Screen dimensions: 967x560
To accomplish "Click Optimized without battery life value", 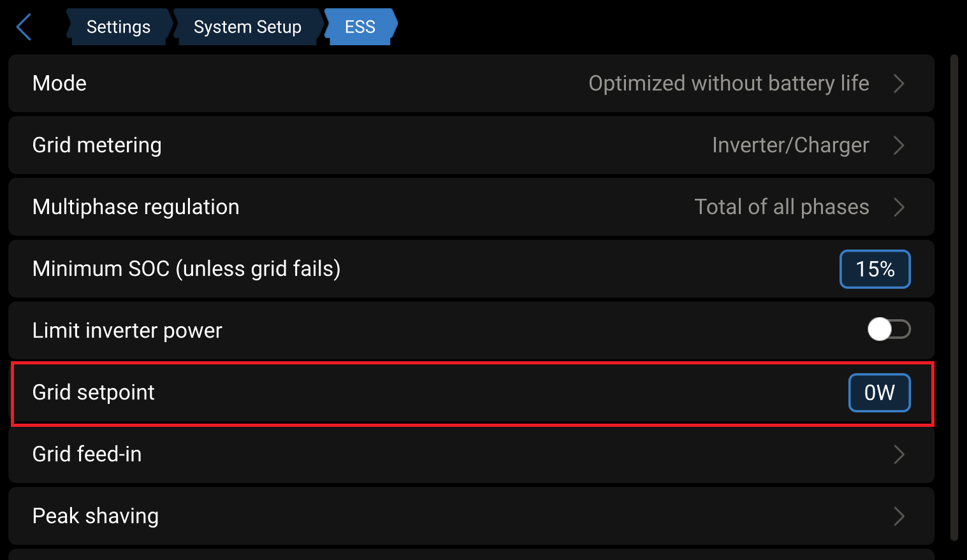I will tap(729, 83).
